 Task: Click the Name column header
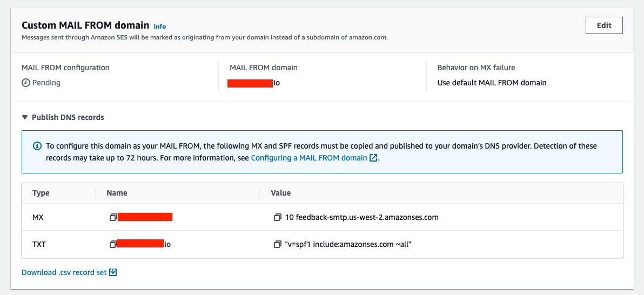(117, 193)
